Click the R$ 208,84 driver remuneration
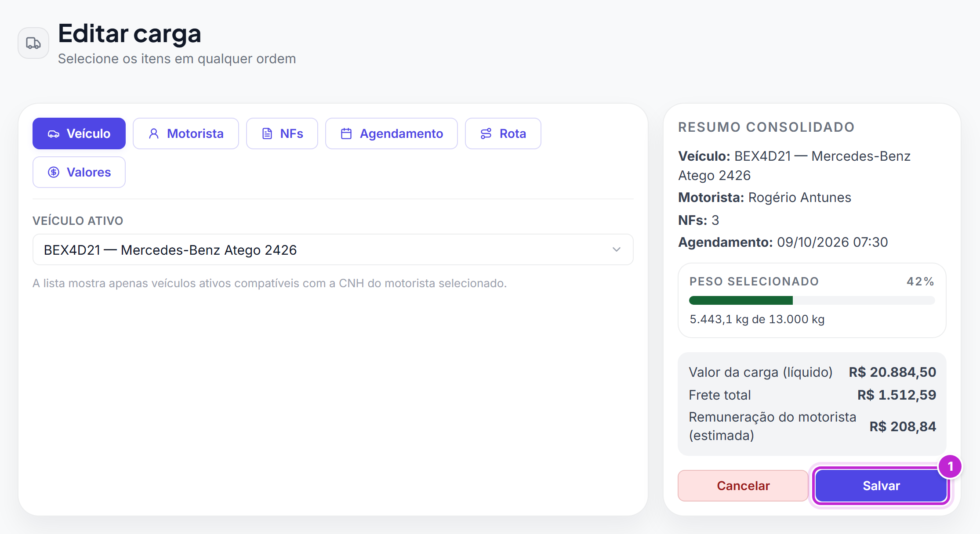Screen dimensions: 980x534 (x=903, y=426)
